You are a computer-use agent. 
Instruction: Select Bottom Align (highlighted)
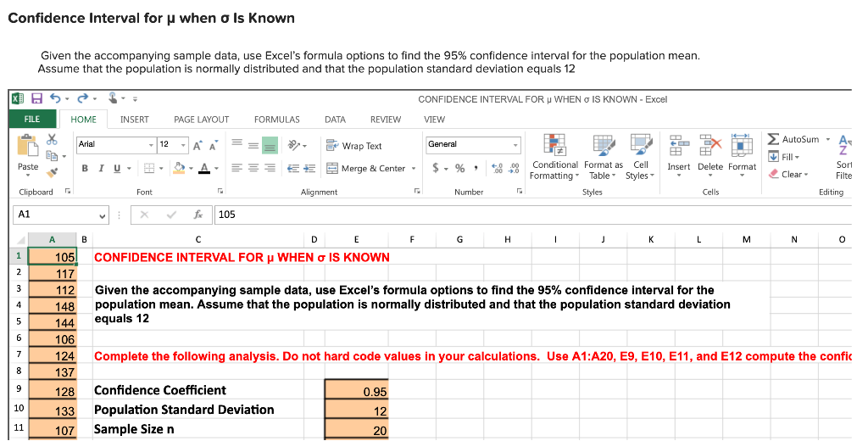point(270,146)
